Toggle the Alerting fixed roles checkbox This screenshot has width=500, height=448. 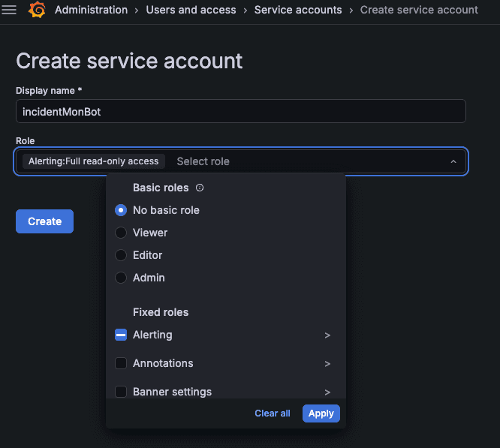coord(121,335)
